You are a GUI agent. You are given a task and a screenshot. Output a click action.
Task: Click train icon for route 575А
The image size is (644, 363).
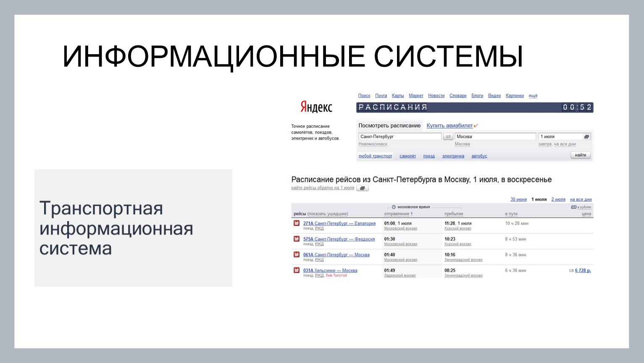[297, 239]
